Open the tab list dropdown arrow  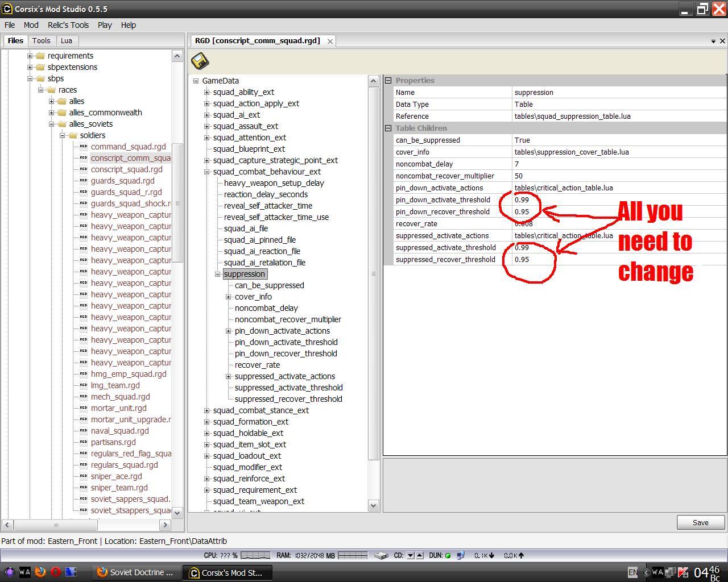pos(713,41)
